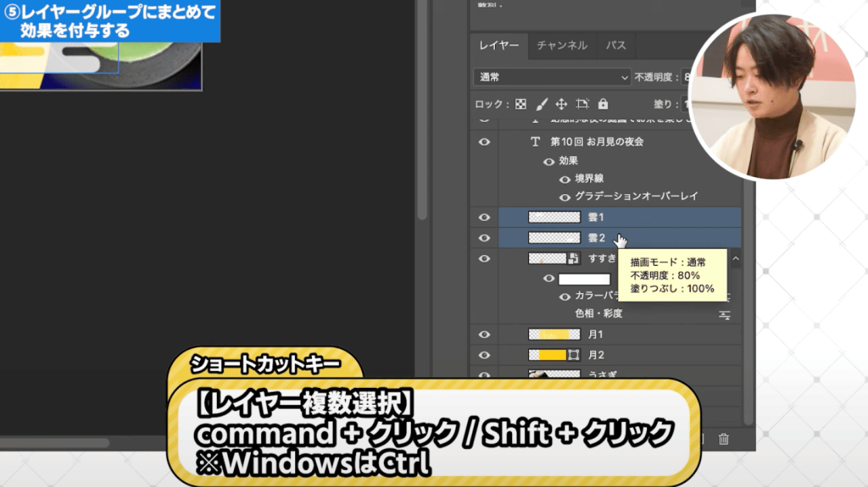Hide the 雲2 layer
The height and width of the screenshot is (487, 868).
click(484, 238)
